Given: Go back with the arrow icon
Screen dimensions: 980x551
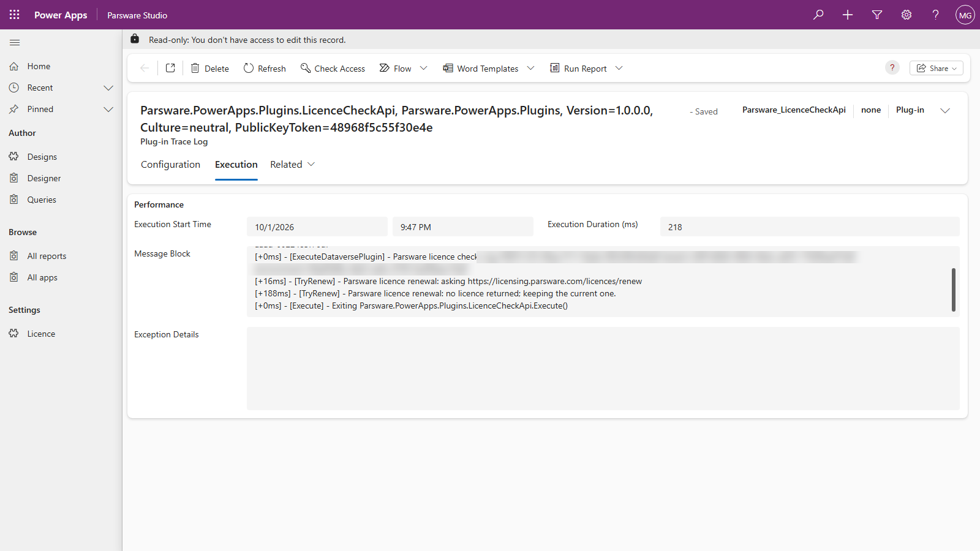Looking at the screenshot, I should [145, 68].
